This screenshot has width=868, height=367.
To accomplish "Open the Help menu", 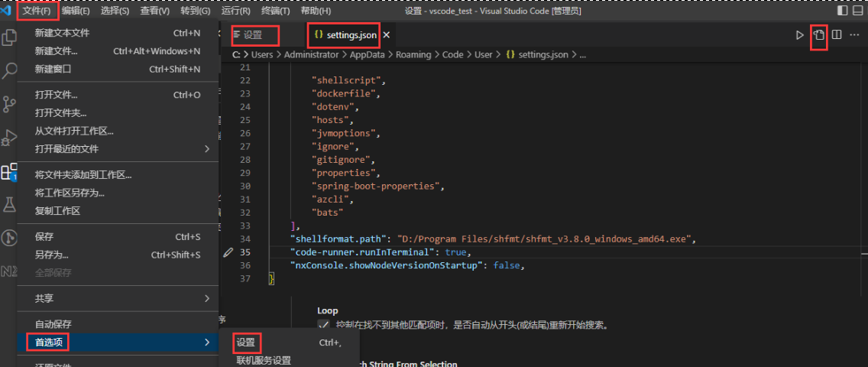I will [316, 11].
